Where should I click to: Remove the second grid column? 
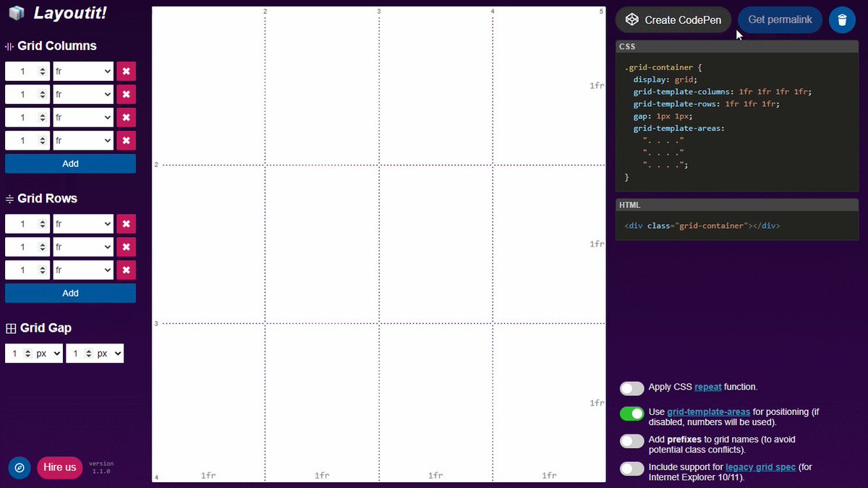(127, 94)
